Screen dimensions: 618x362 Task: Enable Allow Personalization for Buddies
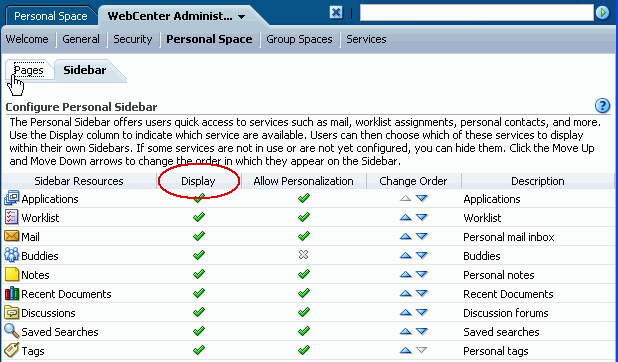coord(303,255)
